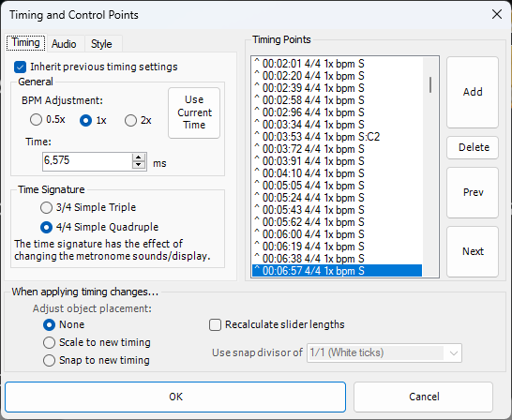This screenshot has width=512, height=420.
Task: Select timing point 00:03:34
Action: [337, 125]
